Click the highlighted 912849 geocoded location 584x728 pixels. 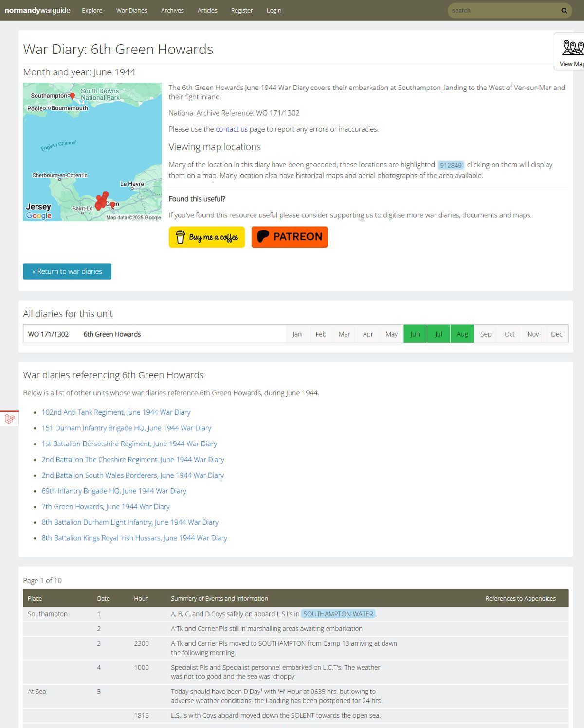[x=451, y=165]
